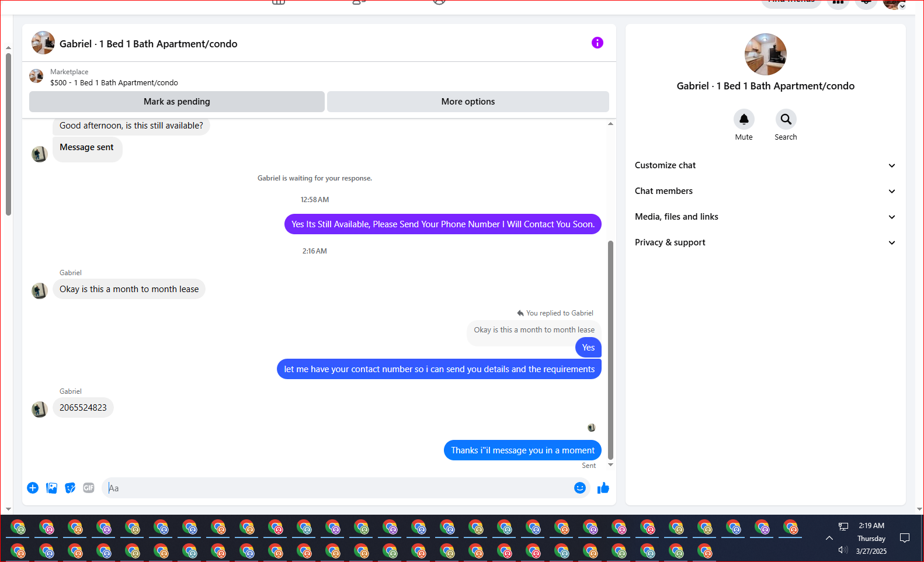Image resolution: width=924 pixels, height=562 pixels.
Task: Attach a photo file icon
Action: pyautogui.click(x=51, y=488)
